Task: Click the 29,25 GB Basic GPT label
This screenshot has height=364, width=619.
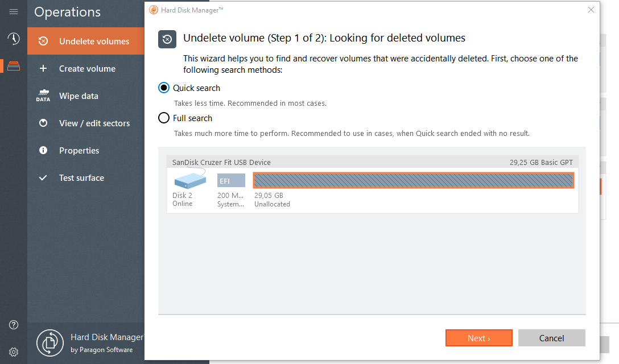Action: pyautogui.click(x=541, y=162)
